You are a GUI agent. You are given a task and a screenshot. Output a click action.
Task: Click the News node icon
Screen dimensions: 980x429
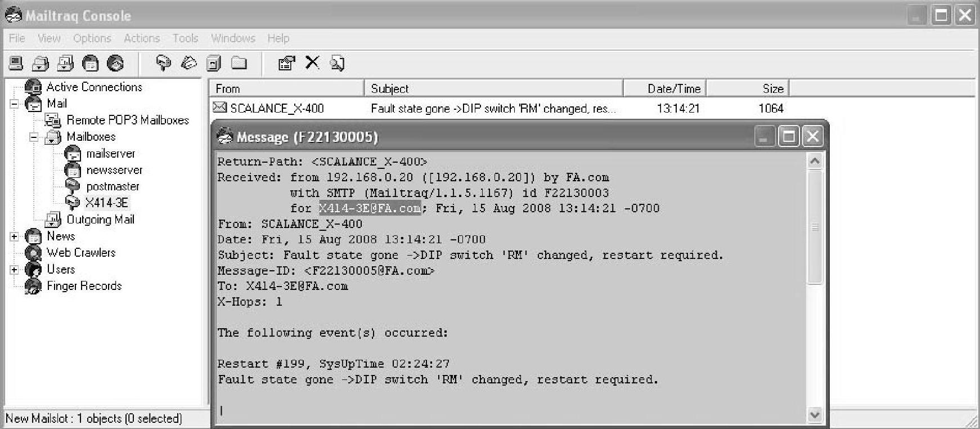33,236
